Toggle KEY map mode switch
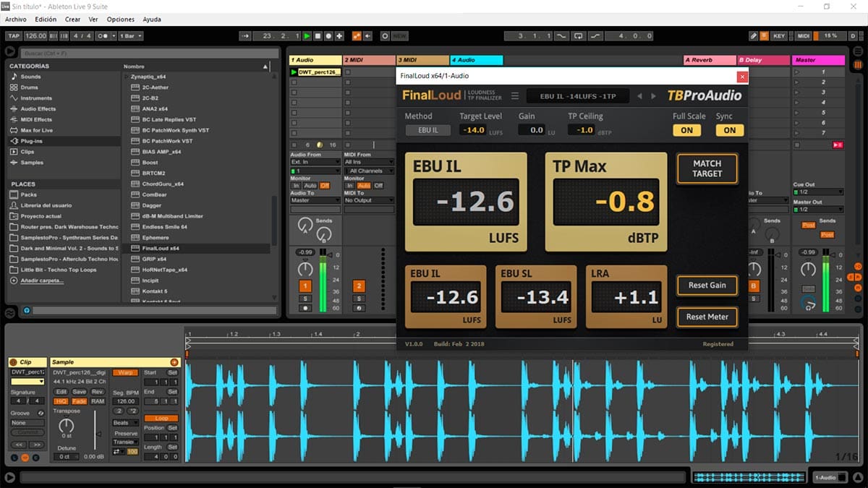 pyautogui.click(x=779, y=35)
